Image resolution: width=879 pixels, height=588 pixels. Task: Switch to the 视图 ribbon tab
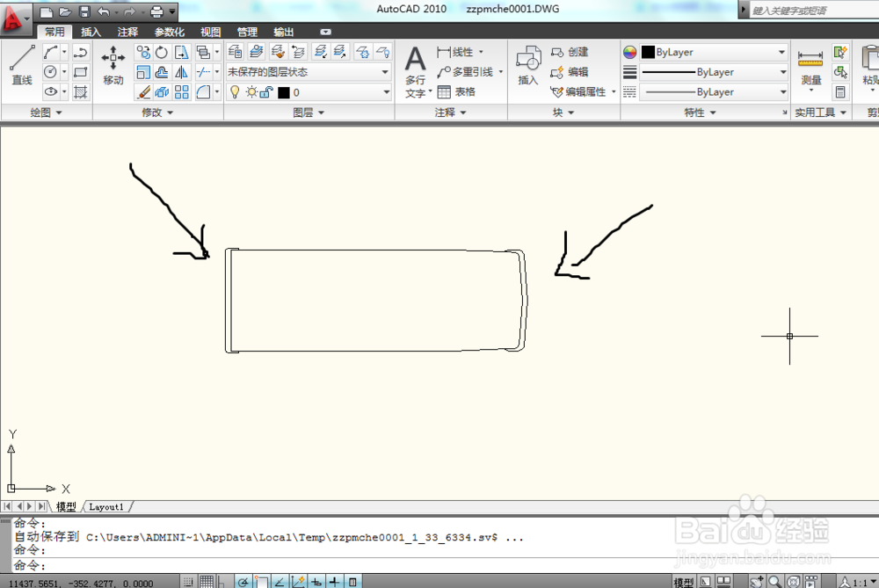pyautogui.click(x=210, y=32)
